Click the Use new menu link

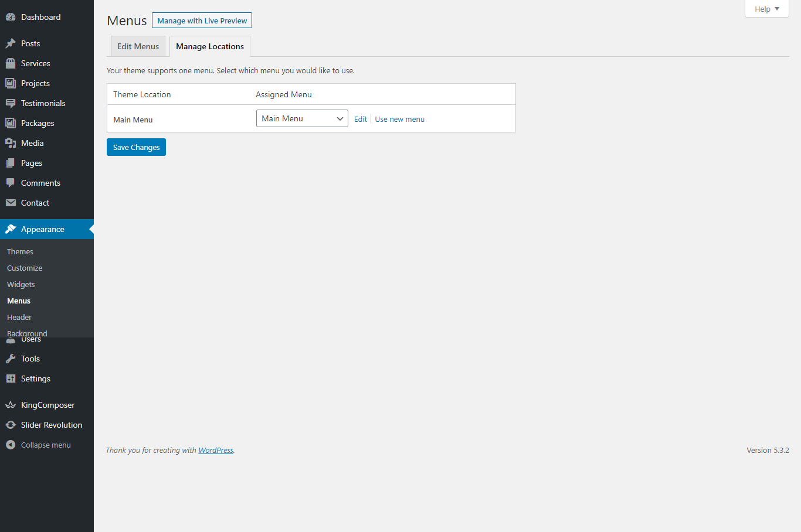(399, 119)
